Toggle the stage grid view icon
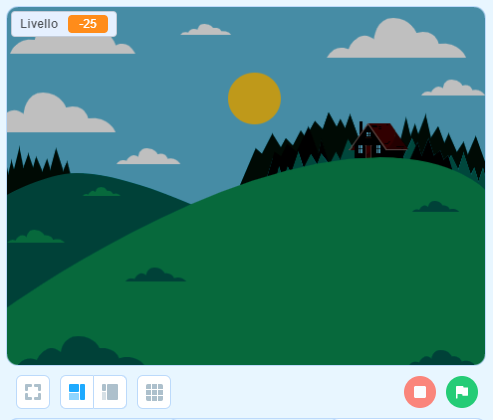Viewport: 493px width, 420px height. click(154, 392)
